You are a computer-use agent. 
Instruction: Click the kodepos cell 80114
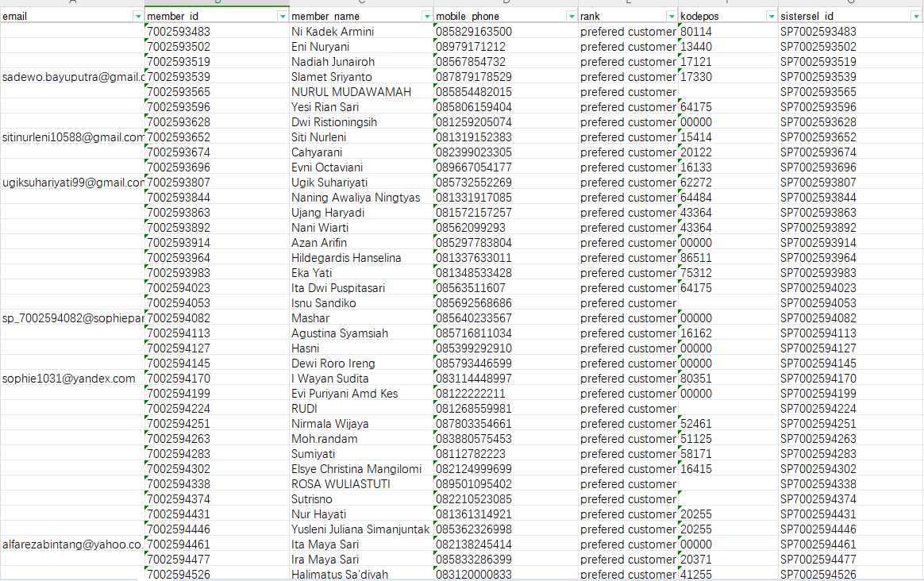pos(728,32)
